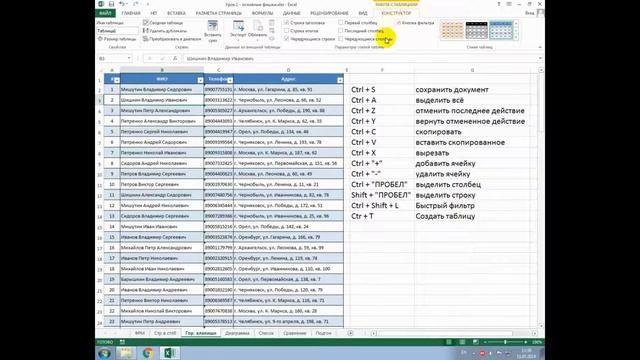Switch to sheet tab 'Диаграмма'
This screenshot has height=360, width=640.
[x=237, y=333]
